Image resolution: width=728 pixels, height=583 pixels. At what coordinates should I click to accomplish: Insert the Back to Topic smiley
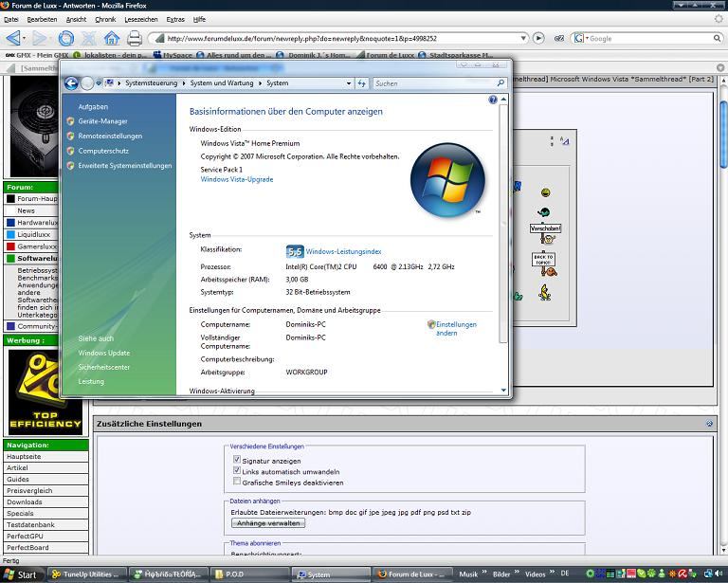546,264
